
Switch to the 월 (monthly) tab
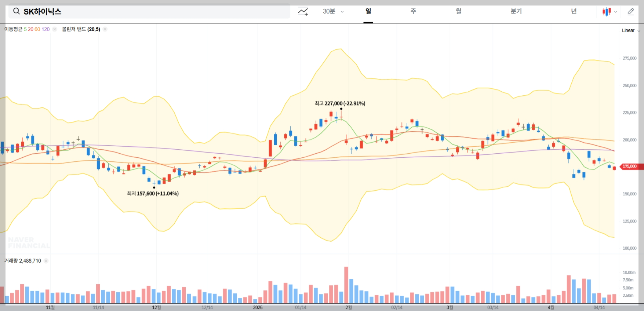click(458, 11)
